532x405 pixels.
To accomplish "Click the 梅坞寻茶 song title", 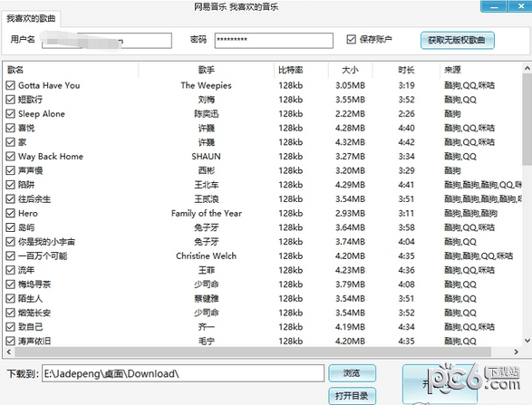I will tap(34, 284).
